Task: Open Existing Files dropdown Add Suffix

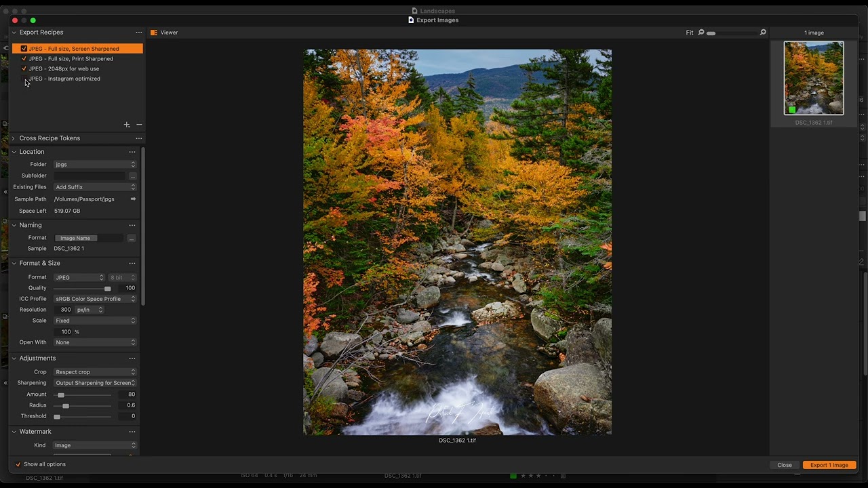Action: click(x=95, y=187)
